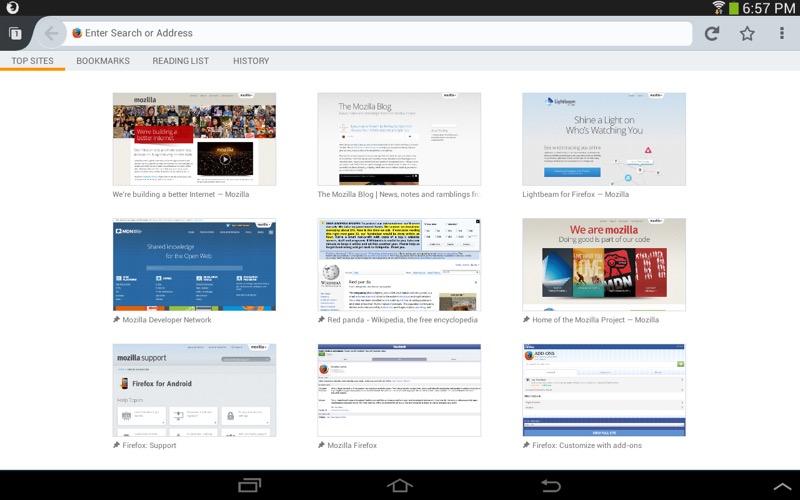Open the Red panda Wikipedia thumbnail
Viewport: 800px width, 500px height.
point(399,265)
